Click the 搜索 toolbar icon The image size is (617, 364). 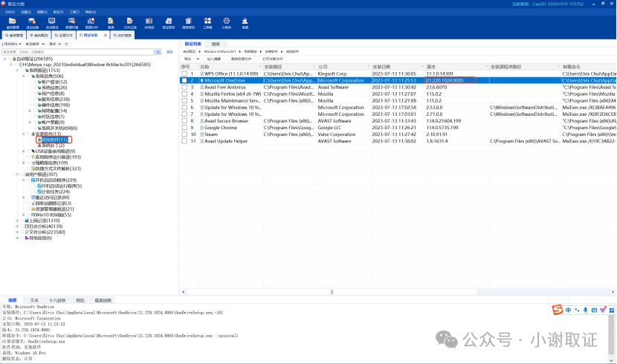tap(111, 23)
